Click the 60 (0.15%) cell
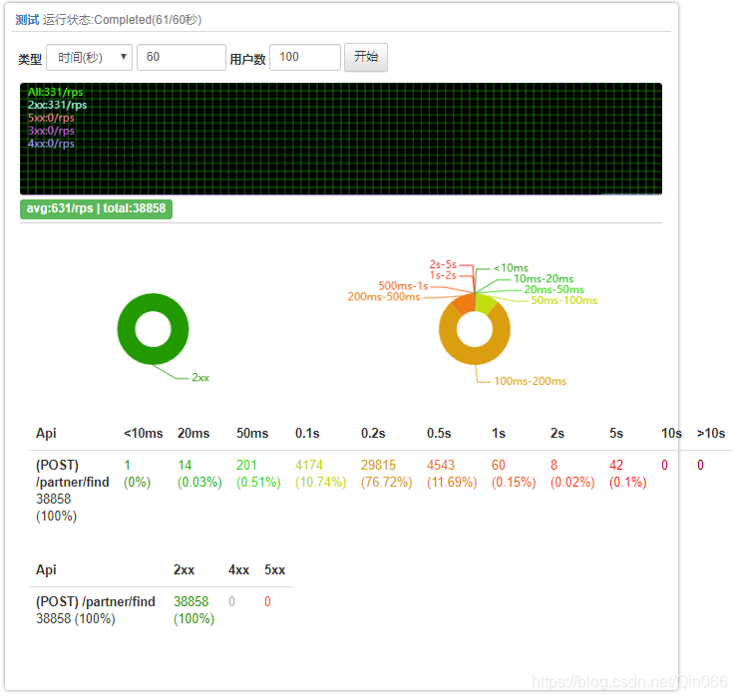Image resolution: width=737 pixels, height=700 pixels. 514,474
